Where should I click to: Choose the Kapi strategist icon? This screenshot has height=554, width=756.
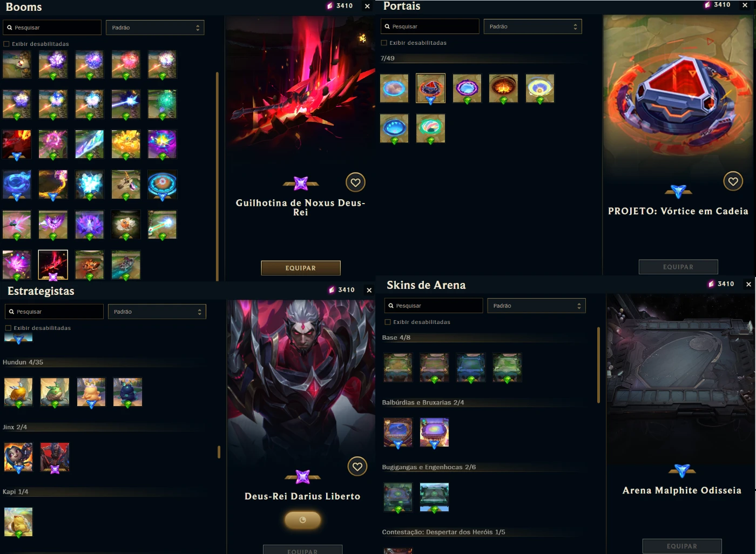(18, 522)
